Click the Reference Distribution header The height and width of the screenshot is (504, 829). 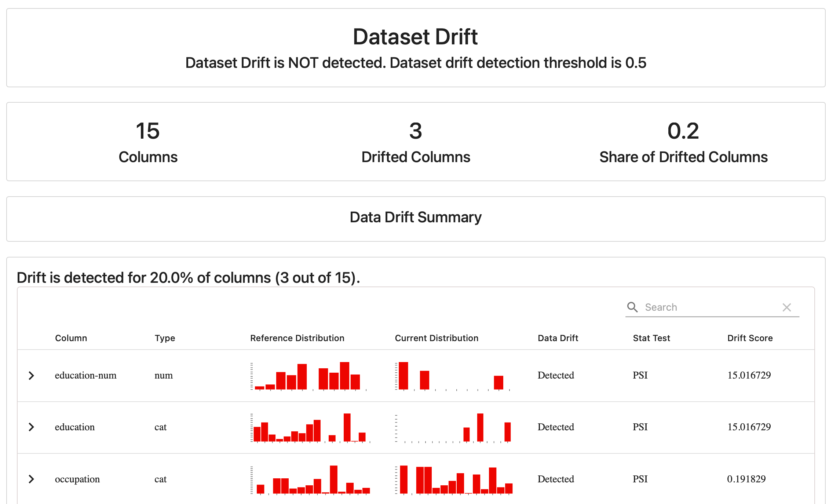(x=297, y=338)
